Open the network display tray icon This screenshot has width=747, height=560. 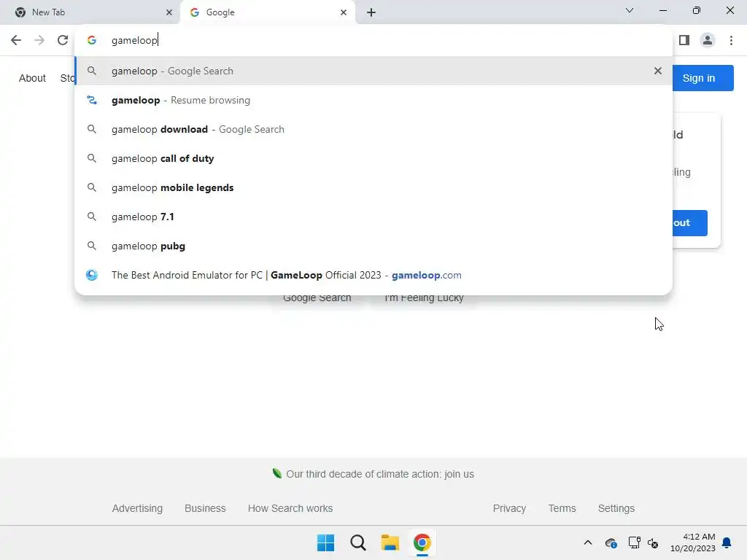pyautogui.click(x=634, y=542)
